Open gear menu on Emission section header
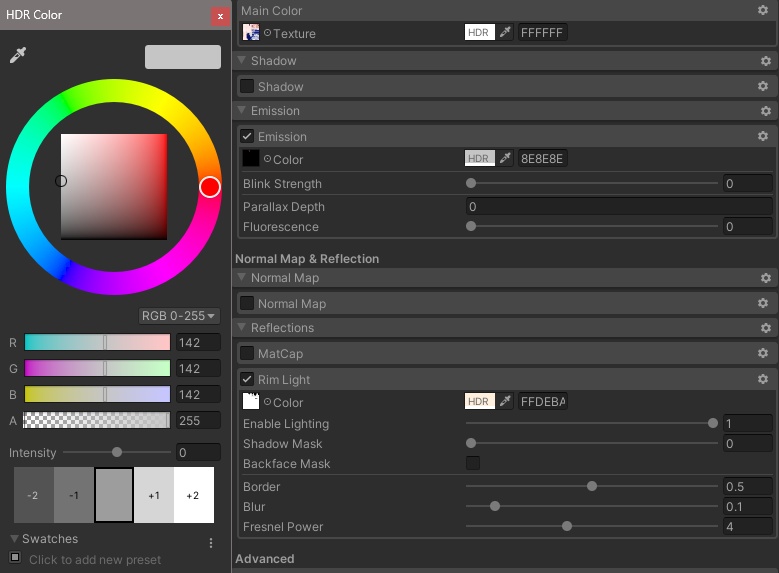 (766, 111)
